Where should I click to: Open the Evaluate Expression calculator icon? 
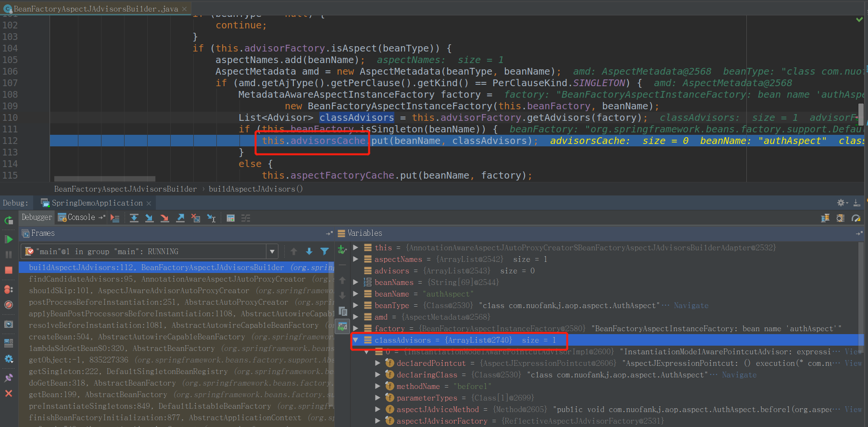click(231, 218)
